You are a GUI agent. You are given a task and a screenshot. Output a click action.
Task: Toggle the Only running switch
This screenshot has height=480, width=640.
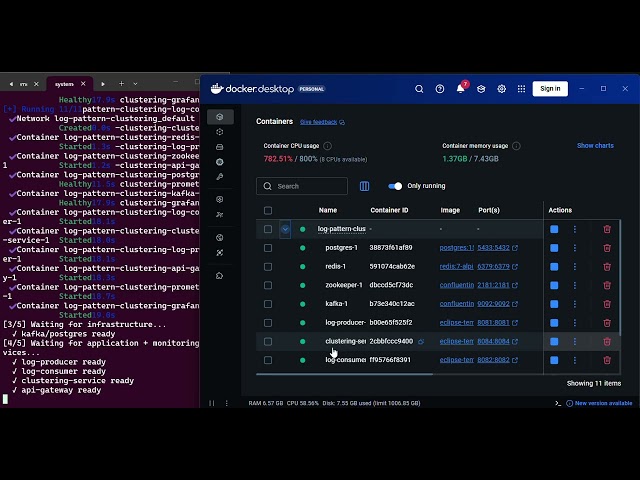[x=395, y=186]
